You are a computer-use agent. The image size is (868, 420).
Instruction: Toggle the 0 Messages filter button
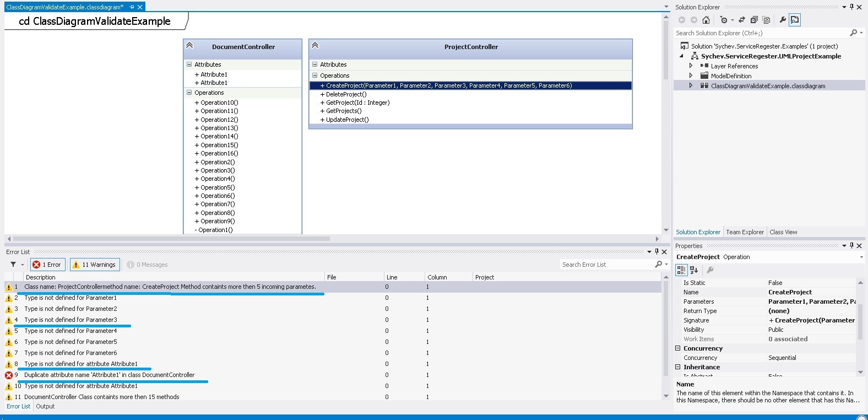(x=148, y=265)
